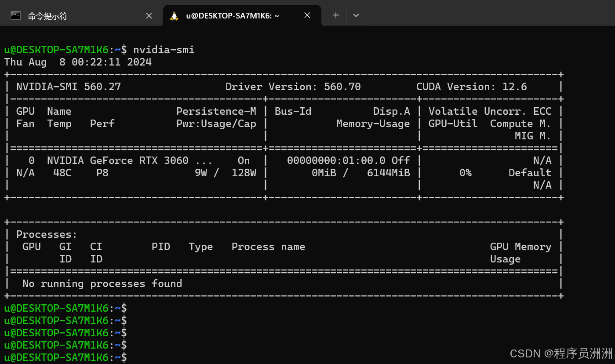The image size is (615, 364).
Task: Click the 48C temperature reading
Action: [59, 172]
